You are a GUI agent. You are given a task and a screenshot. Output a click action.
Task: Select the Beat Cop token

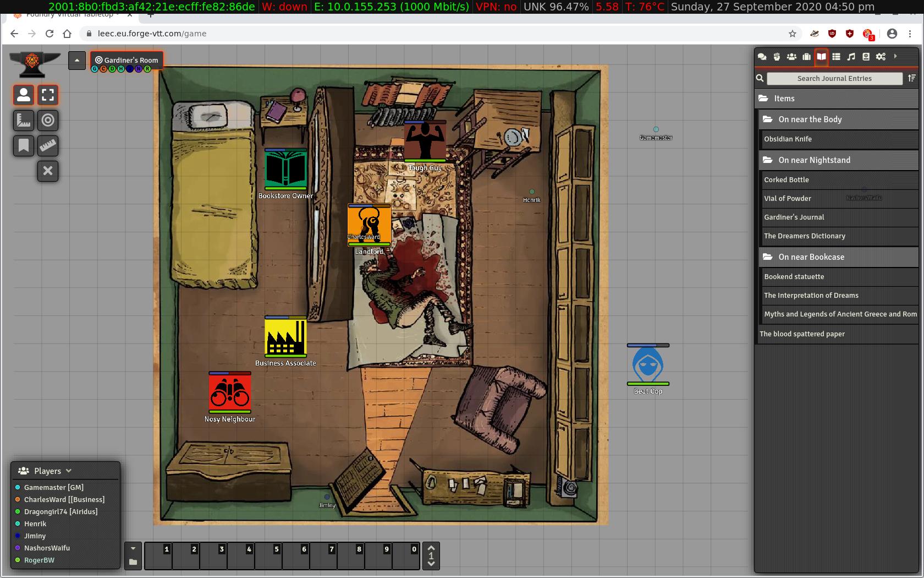(648, 365)
